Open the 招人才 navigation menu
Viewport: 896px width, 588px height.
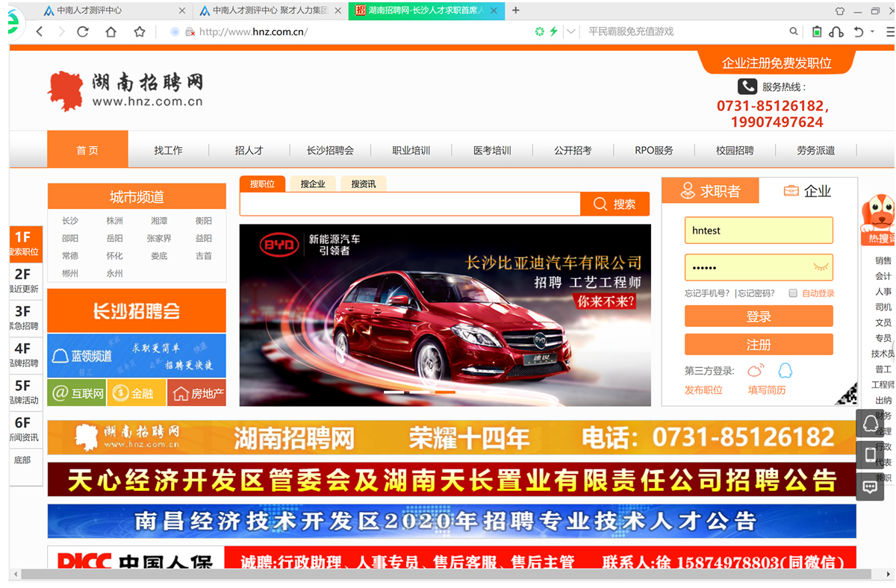click(249, 150)
